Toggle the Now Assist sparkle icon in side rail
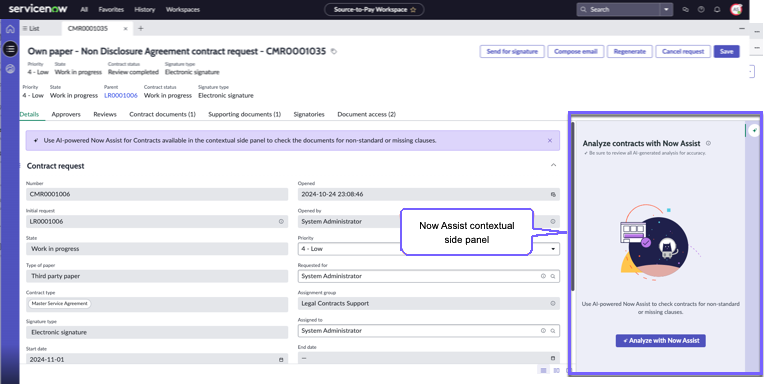766x384 pixels. pos(755,130)
